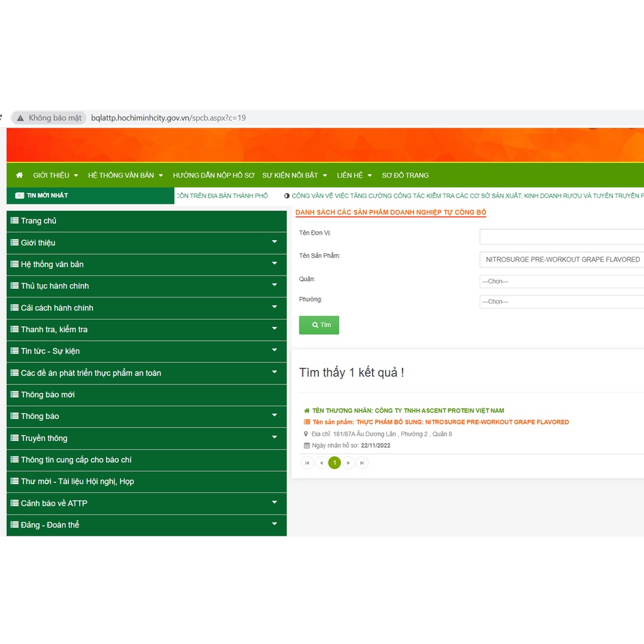This screenshot has width=644, height=644.
Task: Expand Thanh tra, kiểm tra sidebar arrow
Action: [x=274, y=329]
